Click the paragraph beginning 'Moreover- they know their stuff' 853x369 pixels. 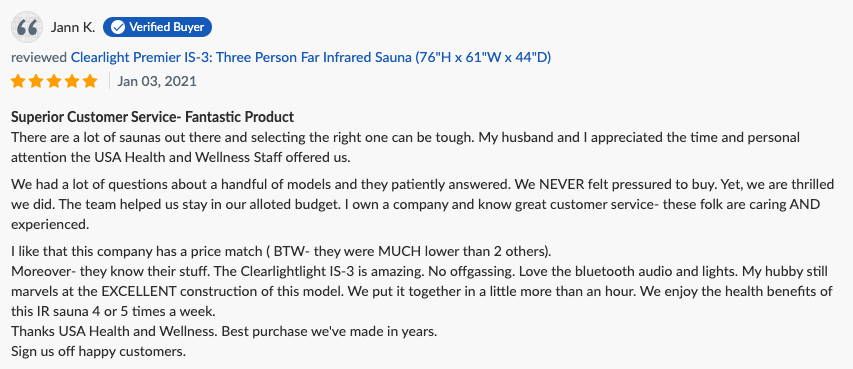click(422, 291)
